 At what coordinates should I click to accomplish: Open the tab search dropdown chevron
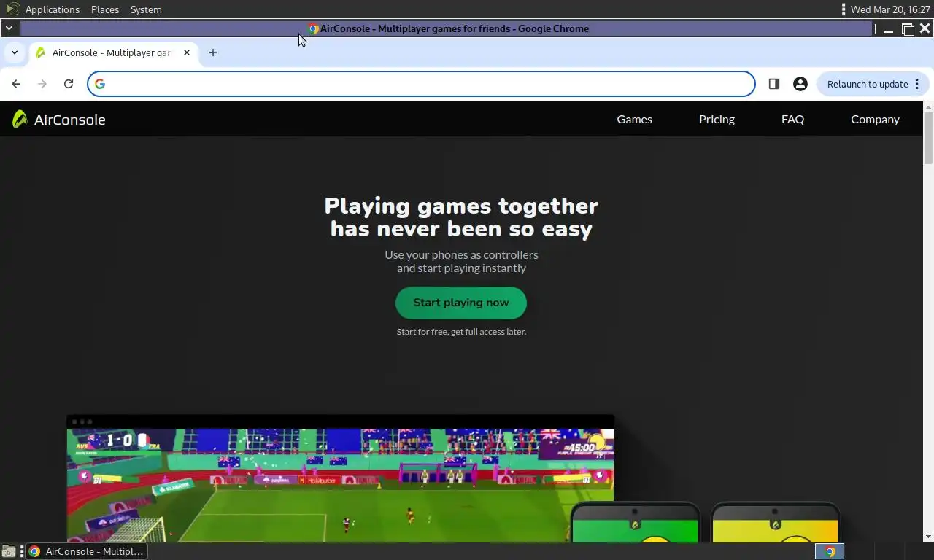pos(14,52)
